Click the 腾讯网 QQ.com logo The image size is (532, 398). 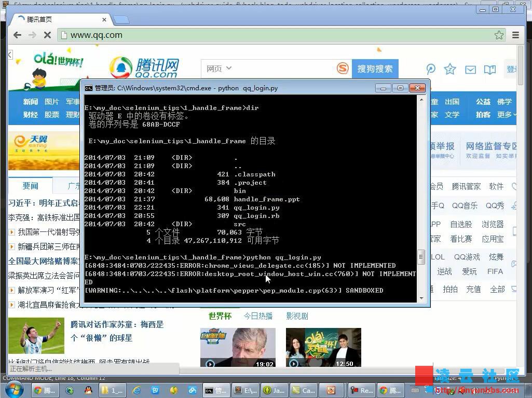(x=144, y=68)
